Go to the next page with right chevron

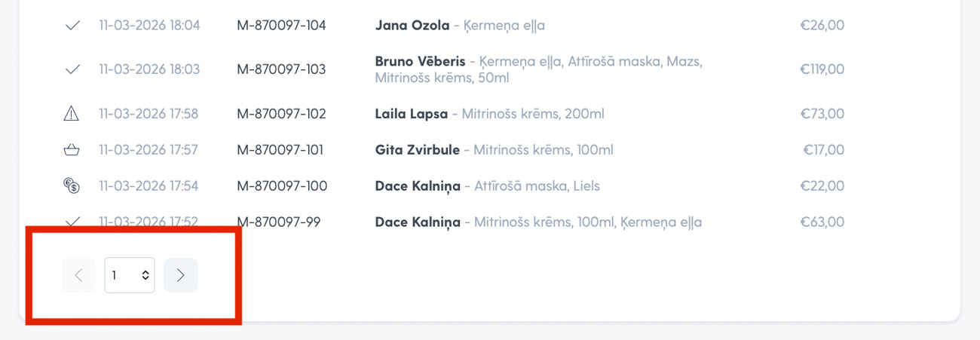tap(181, 275)
